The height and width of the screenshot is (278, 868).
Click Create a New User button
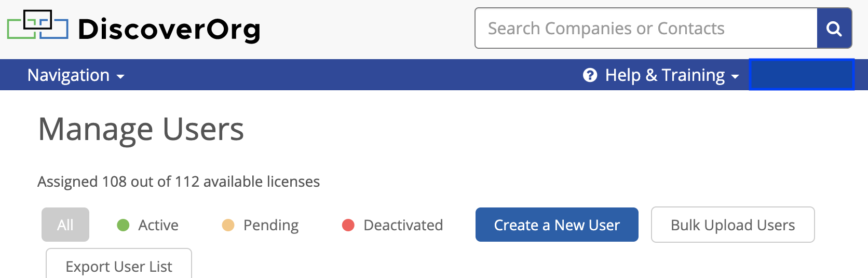point(557,225)
